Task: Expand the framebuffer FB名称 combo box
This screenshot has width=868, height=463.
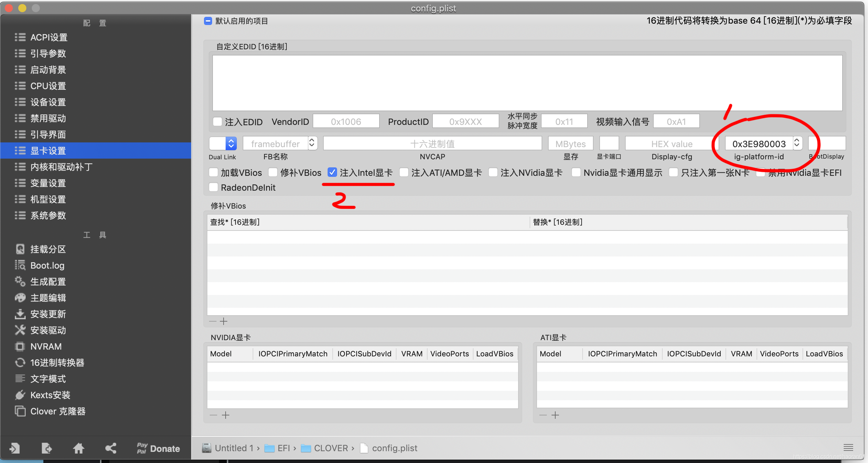Action: (x=312, y=143)
